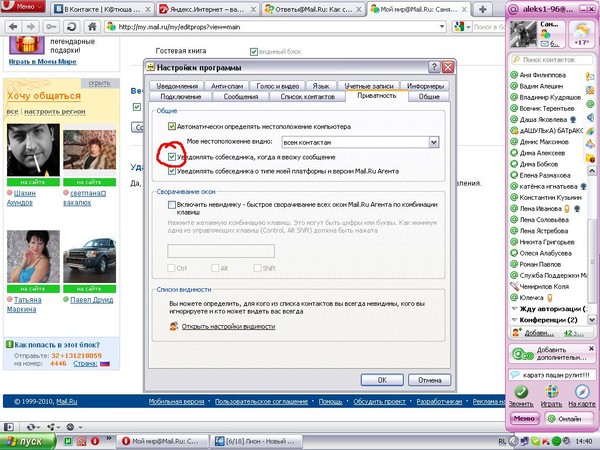Open the Подключение tab
Screen dimensions: 600x450
pos(181,96)
